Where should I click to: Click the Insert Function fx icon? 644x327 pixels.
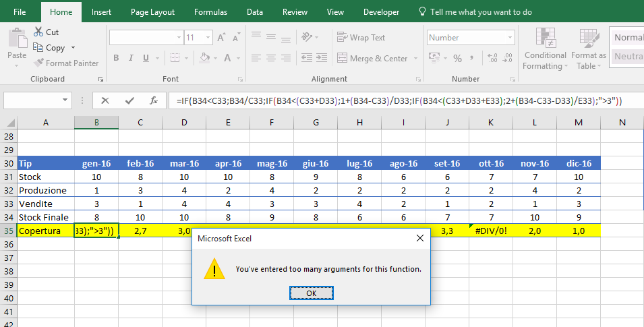tap(154, 100)
